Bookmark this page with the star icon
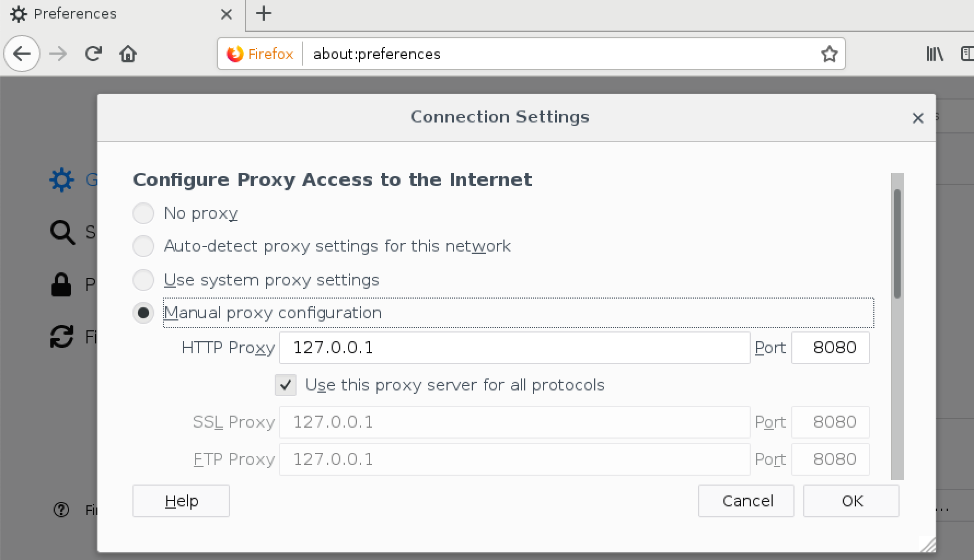 click(x=830, y=54)
